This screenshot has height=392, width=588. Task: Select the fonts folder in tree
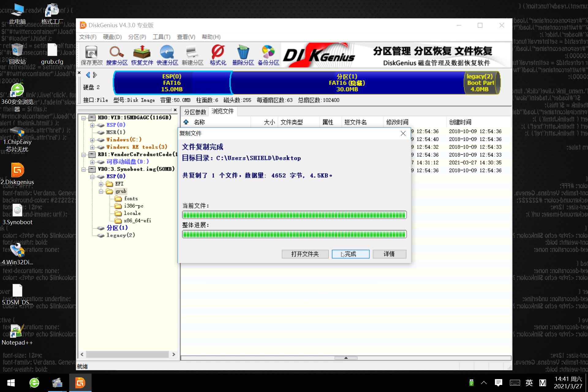[x=131, y=198]
